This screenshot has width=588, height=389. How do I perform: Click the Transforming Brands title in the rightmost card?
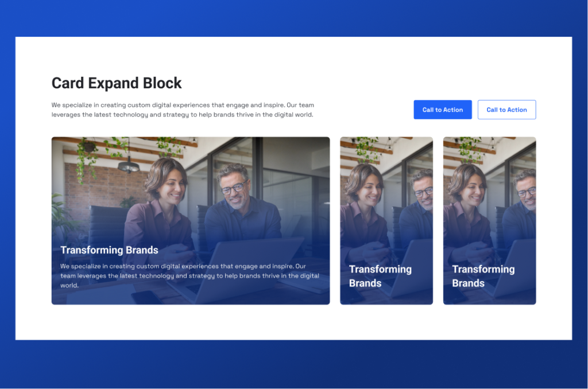click(483, 276)
